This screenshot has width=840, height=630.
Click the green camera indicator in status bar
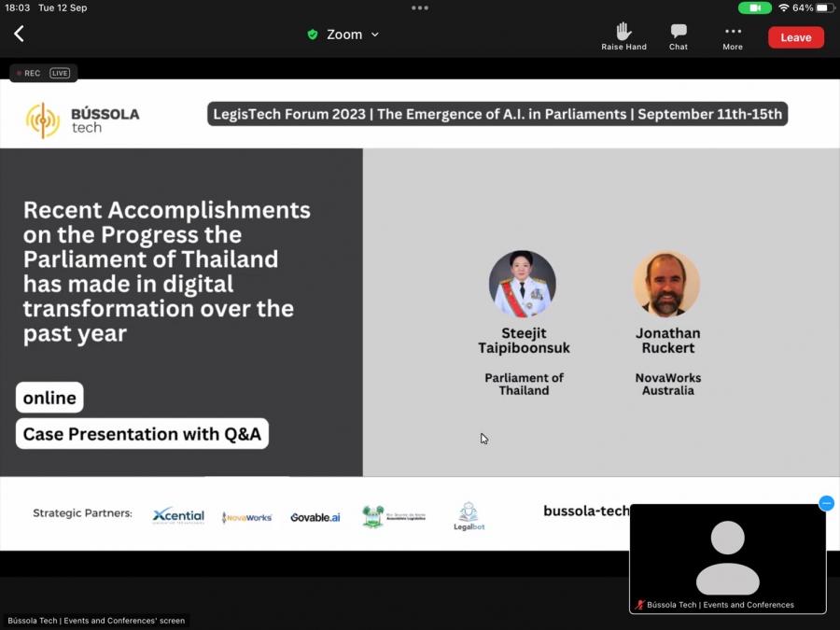(x=754, y=7)
